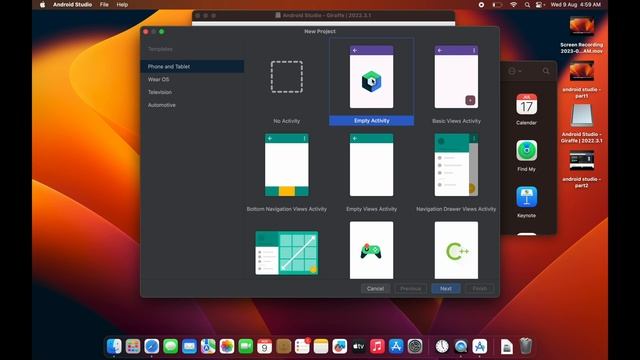Open Apple TV from the dock
The width and height of the screenshot is (640, 360).
358,346
